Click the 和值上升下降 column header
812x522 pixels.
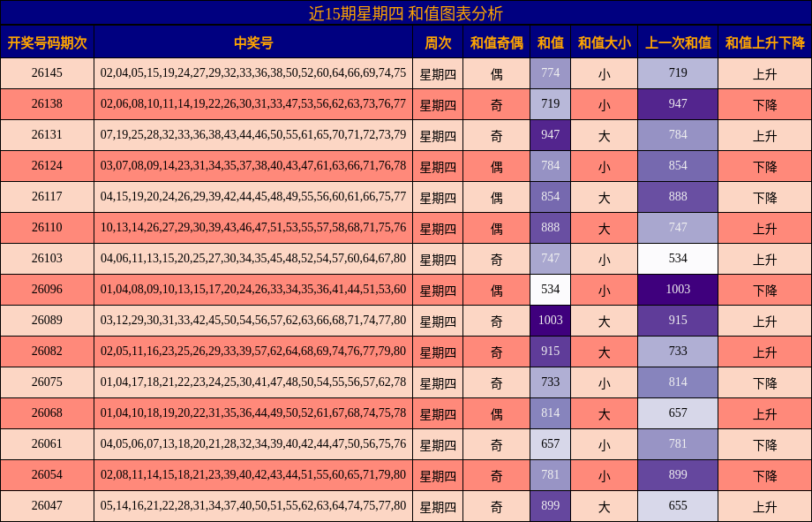[x=765, y=42]
